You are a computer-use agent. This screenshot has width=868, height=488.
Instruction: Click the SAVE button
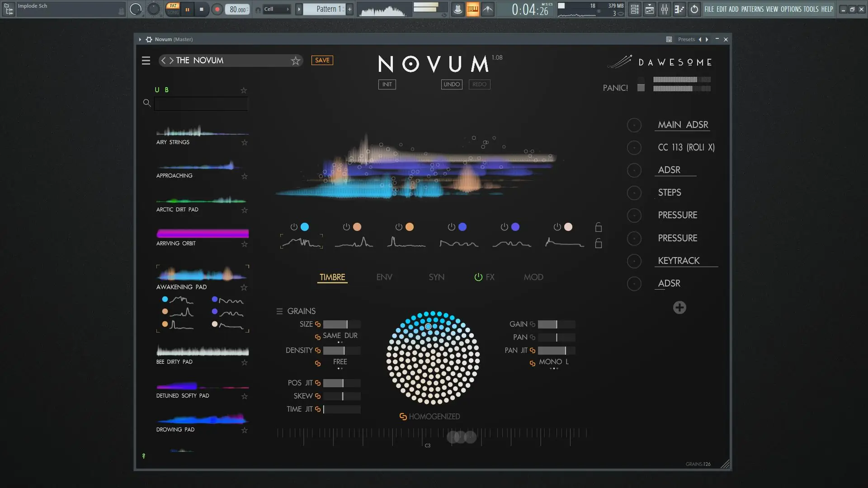322,60
